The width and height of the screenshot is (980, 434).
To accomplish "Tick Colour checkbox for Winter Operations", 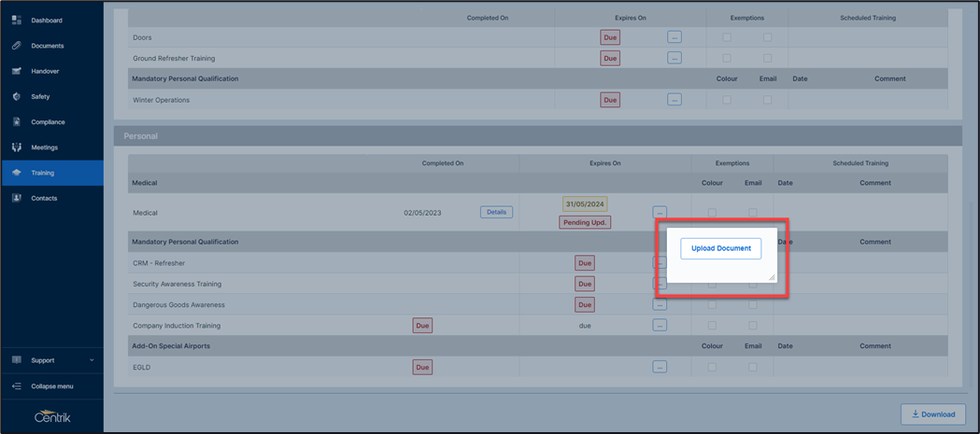I will [x=726, y=99].
